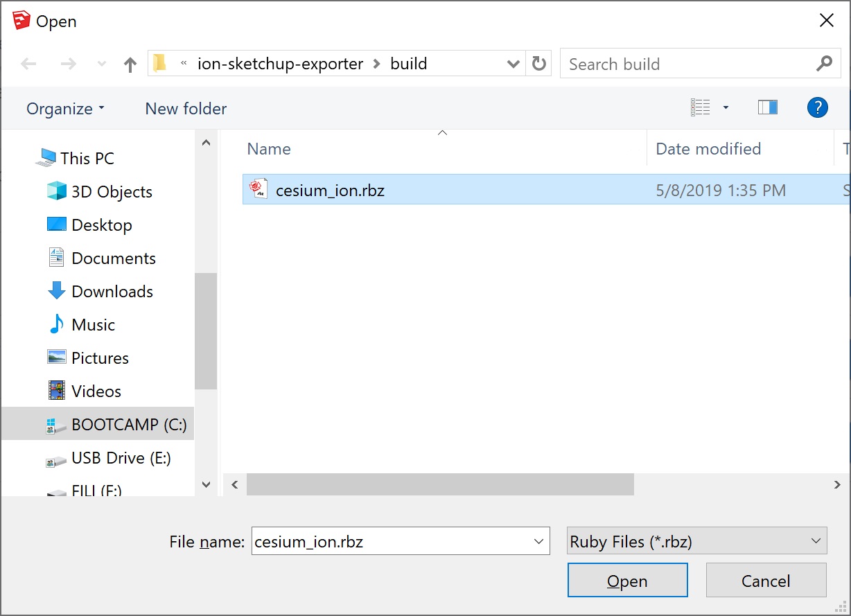The height and width of the screenshot is (616, 851).
Task: Expand address bar previous locations dropdown
Action: pos(514,64)
